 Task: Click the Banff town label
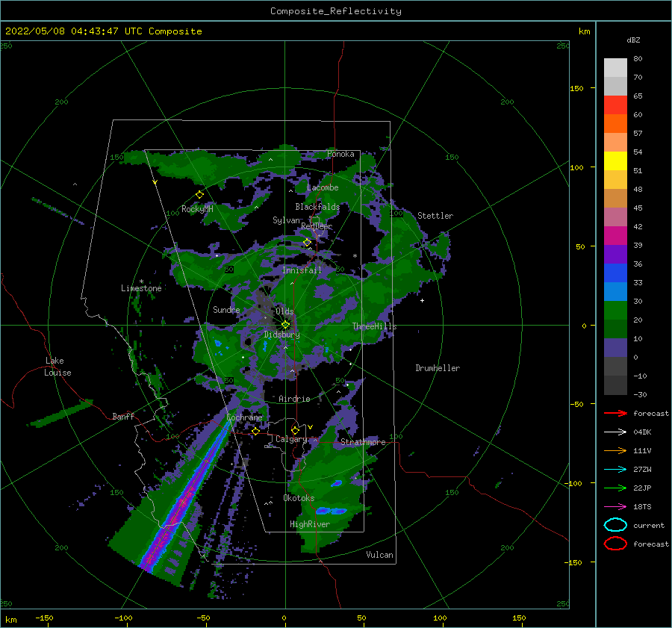click(x=123, y=416)
